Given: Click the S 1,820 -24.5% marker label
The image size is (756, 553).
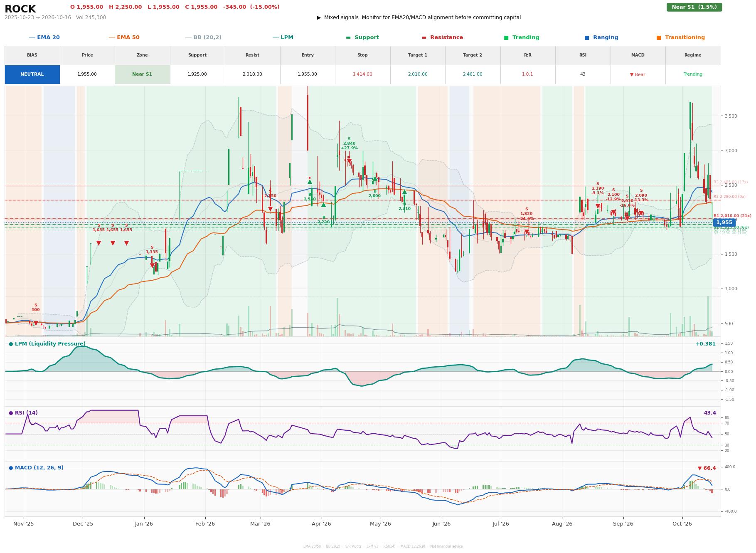Looking at the screenshot, I should pyautogui.click(x=527, y=214).
